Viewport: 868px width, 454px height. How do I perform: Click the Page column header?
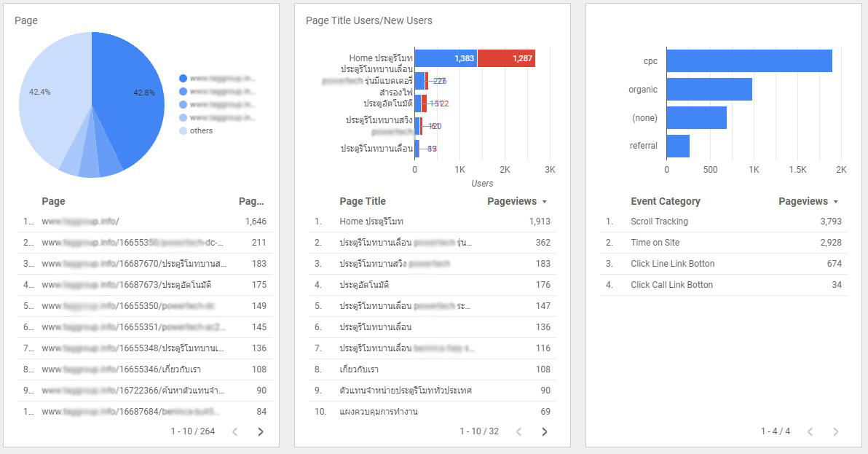pyautogui.click(x=53, y=202)
